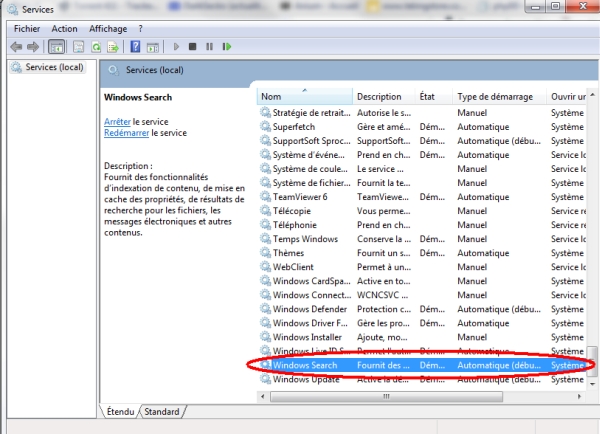Click the gear icon beside TeamViewer 6
This screenshot has height=434, width=600.
coord(265,197)
